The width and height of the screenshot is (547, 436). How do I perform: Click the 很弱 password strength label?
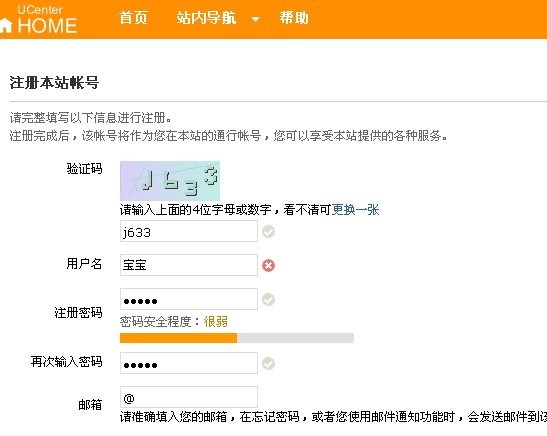(216, 321)
